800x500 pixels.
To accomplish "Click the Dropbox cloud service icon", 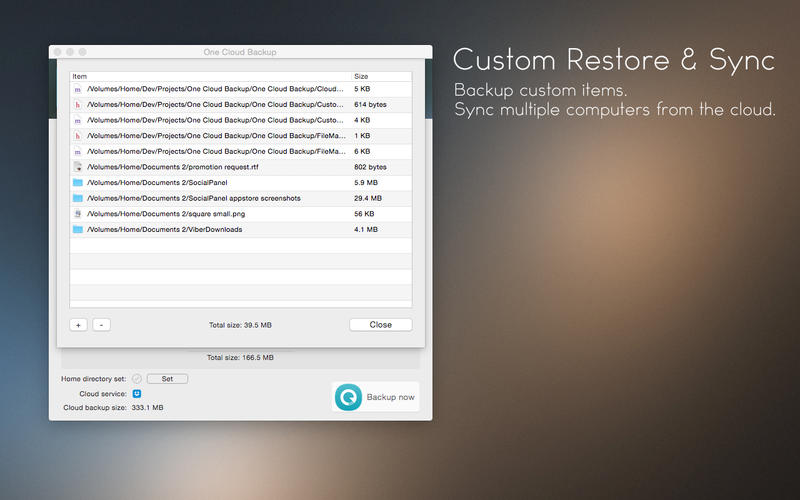I will pos(137,393).
